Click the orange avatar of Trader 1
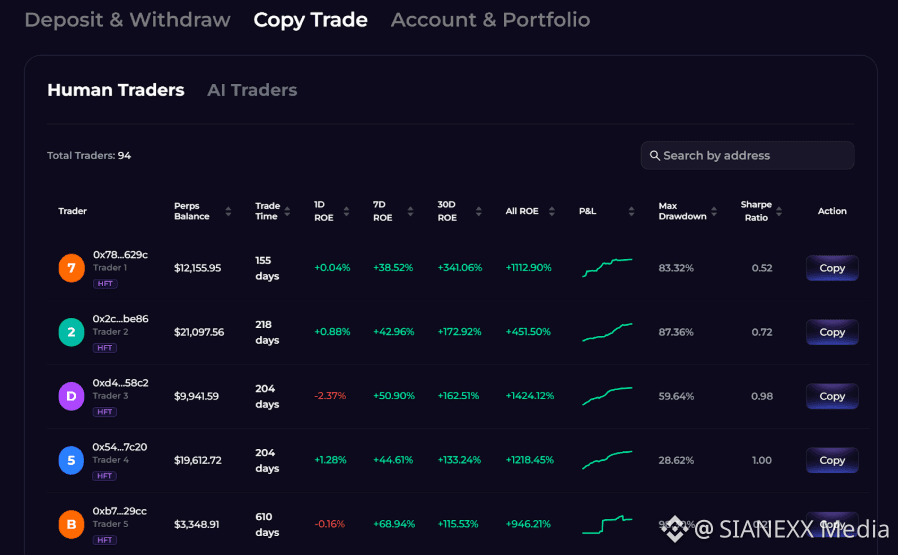Viewport: 898px width, 555px height. pos(71,268)
